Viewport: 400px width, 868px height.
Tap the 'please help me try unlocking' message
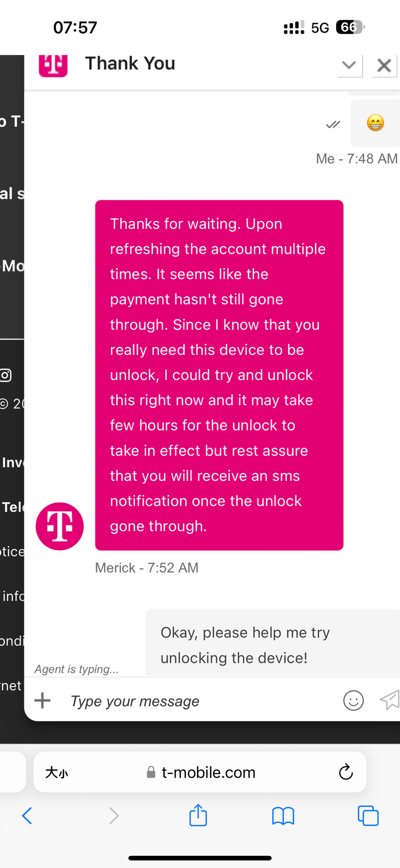(273, 643)
